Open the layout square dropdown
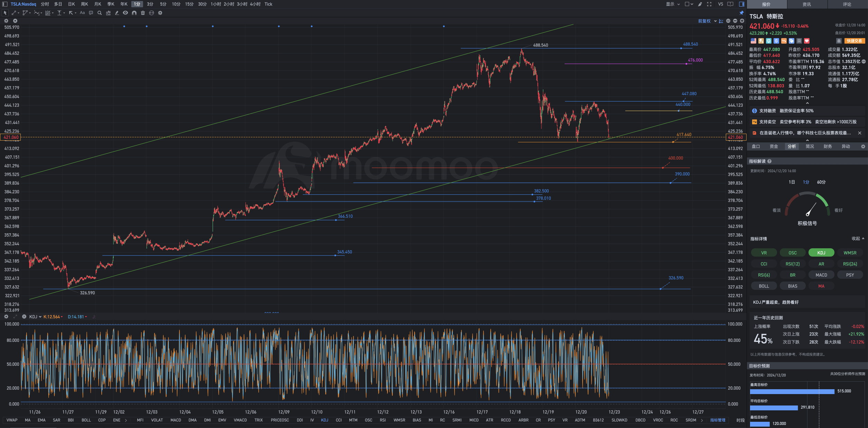Image resolution: width=868 pixels, height=428 pixels. point(689,4)
